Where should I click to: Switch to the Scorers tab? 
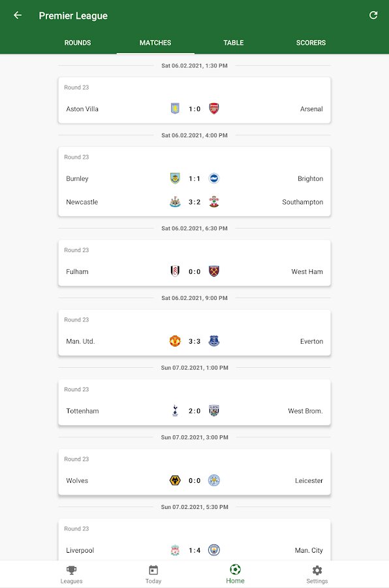(311, 42)
